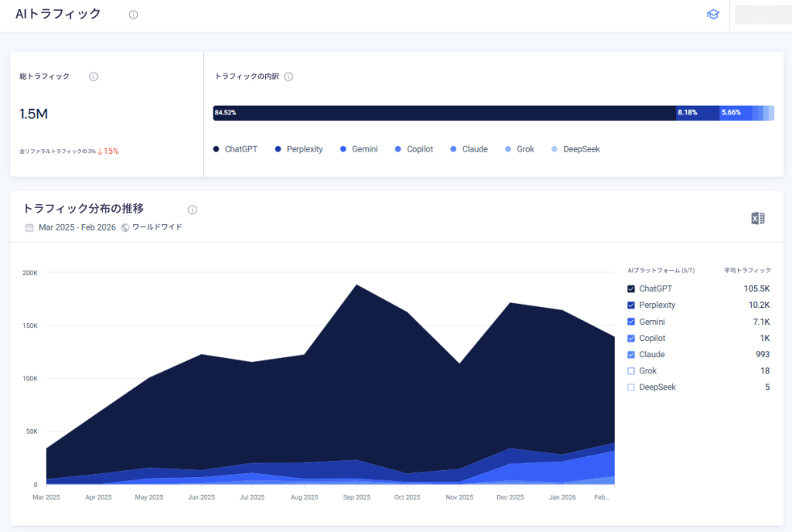Enable the Grok platform checkbox
The width and height of the screenshot is (792, 532).
[x=631, y=371]
